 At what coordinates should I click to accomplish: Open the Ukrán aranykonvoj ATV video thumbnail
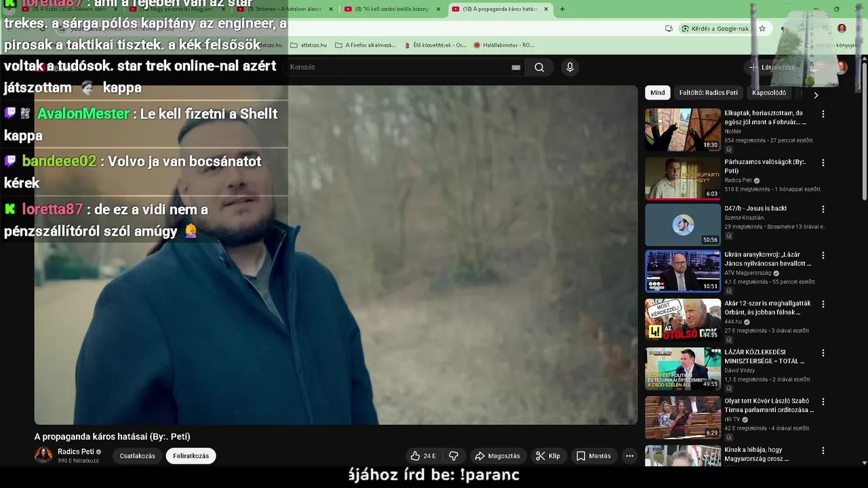683,271
